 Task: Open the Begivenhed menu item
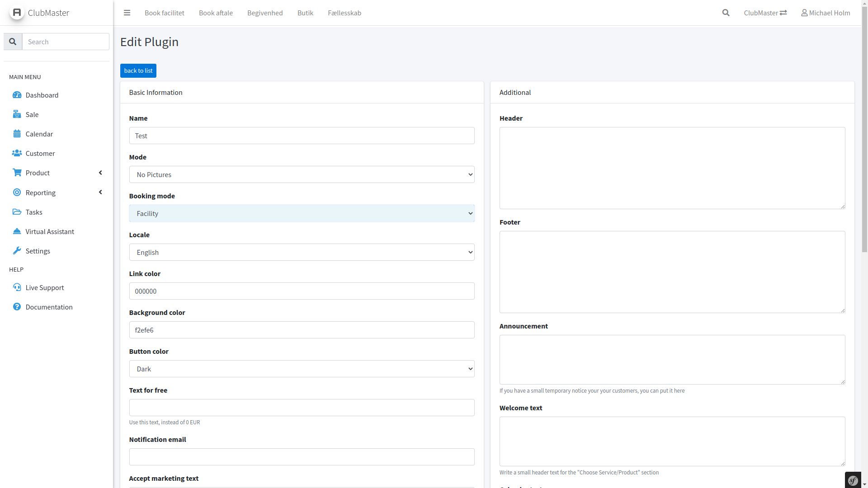265,13
